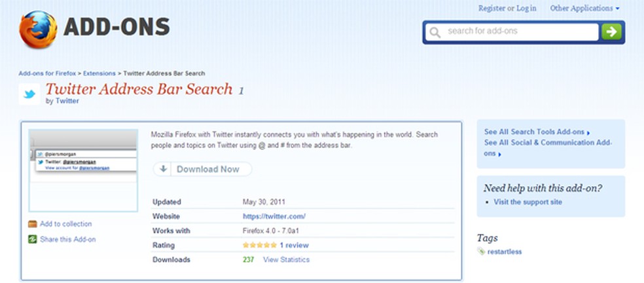Click the Share this Add-on green icon
Viewport: 644px width, 283px height.
[33, 239]
